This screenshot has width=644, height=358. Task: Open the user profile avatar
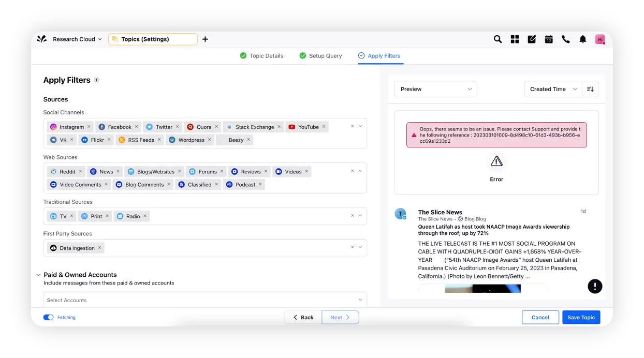(x=600, y=39)
